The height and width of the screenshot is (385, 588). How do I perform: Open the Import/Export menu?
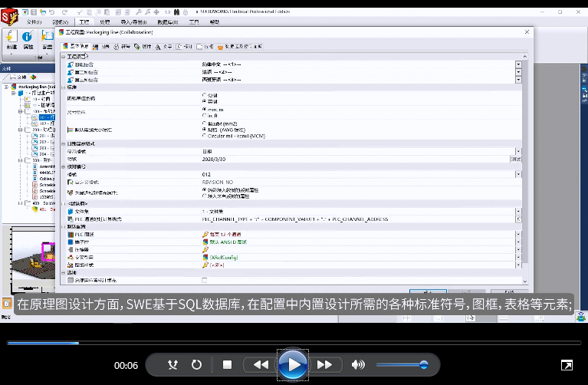pyautogui.click(x=134, y=22)
